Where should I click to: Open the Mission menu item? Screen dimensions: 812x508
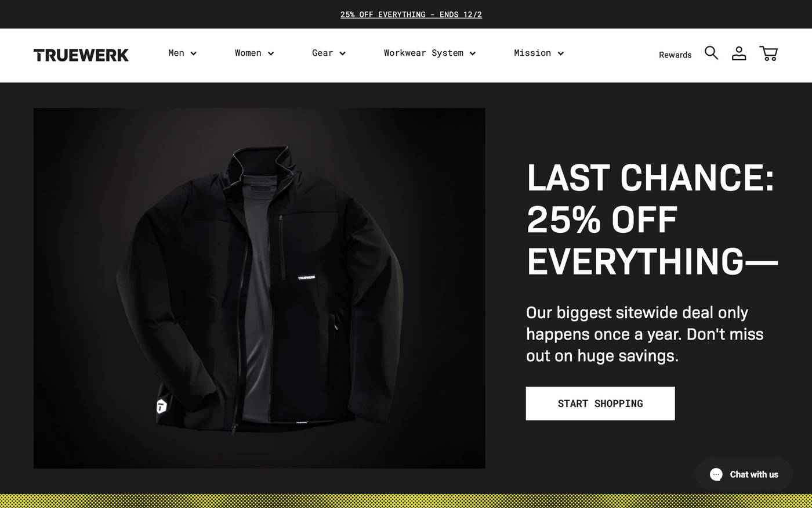(x=532, y=53)
